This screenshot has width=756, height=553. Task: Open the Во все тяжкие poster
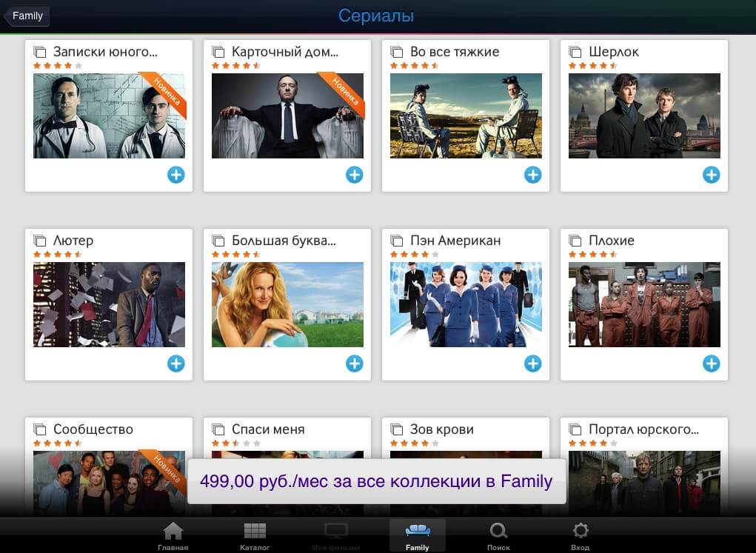[x=466, y=115]
